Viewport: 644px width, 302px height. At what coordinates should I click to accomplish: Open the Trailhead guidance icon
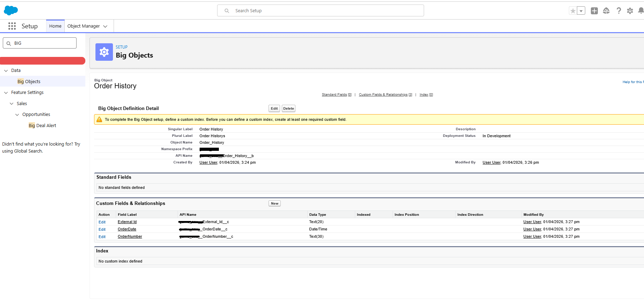click(606, 11)
